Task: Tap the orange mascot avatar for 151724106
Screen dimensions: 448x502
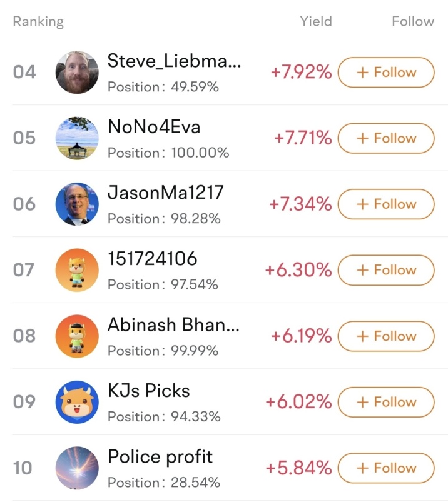Action: [x=77, y=270]
